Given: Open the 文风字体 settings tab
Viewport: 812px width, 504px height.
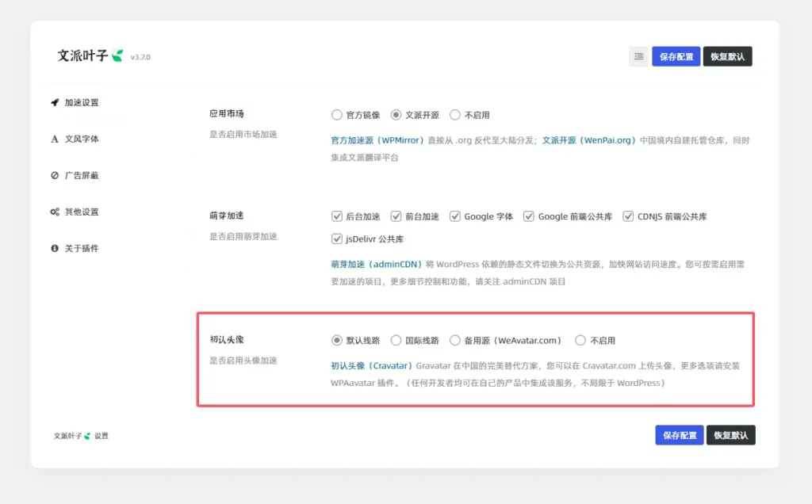Looking at the screenshot, I should [82, 139].
